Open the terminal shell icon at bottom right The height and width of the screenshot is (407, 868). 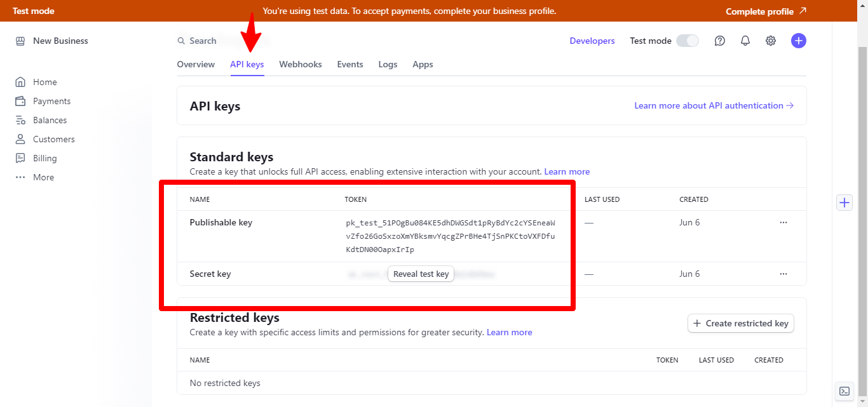(844, 391)
